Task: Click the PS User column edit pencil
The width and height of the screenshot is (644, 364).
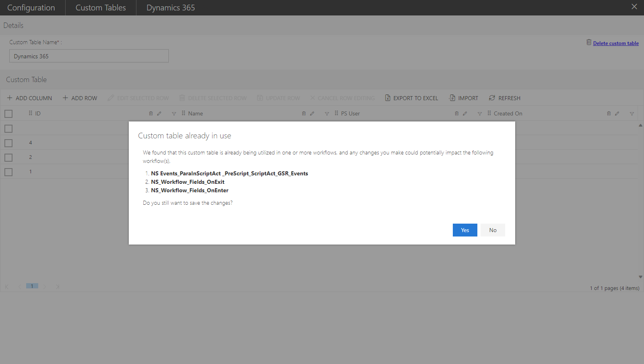Action: [465, 113]
